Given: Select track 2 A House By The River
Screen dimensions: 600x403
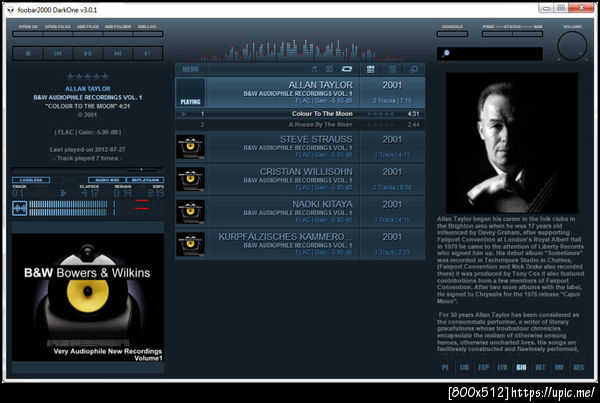Looking at the screenshot, I should (300, 124).
